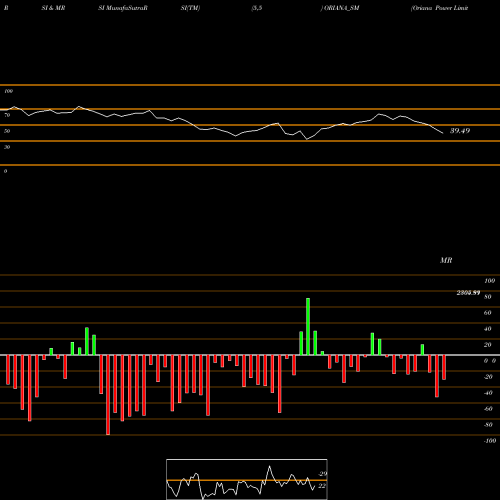The height and width of the screenshot is (500, 500).
Task: Click the RSI axis label 50
Action: pyautogui.click(x=7, y=131)
